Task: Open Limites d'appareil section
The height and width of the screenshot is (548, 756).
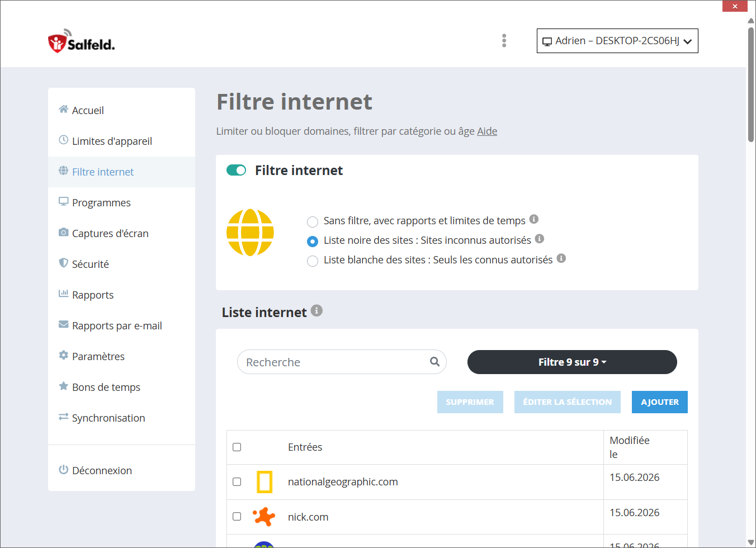Action: 121,141
